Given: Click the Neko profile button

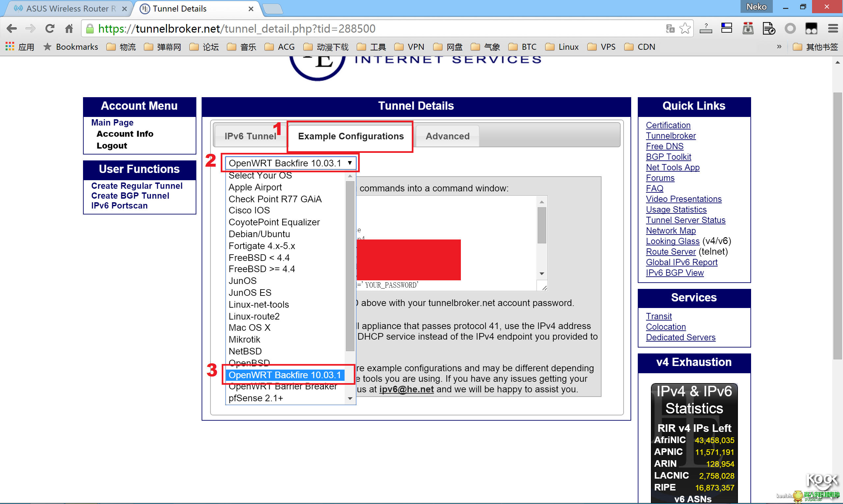Looking at the screenshot, I should pyautogui.click(x=756, y=7).
